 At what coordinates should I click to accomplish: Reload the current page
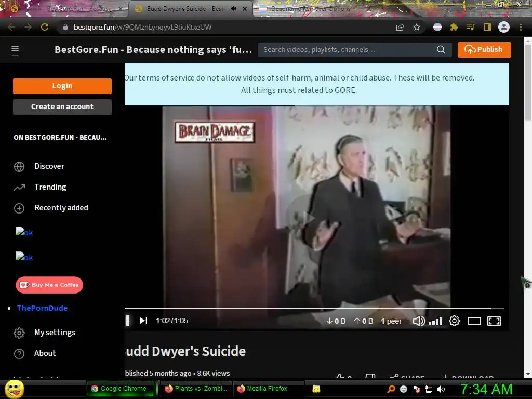coord(45,27)
